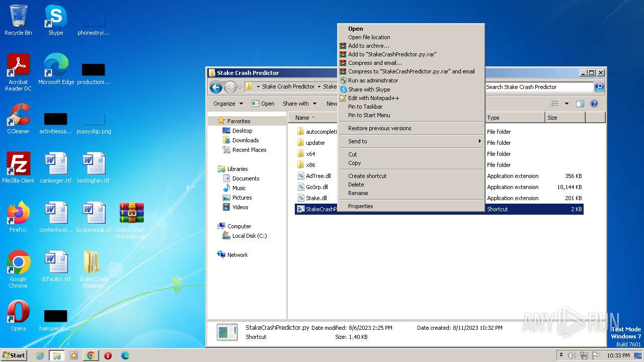Launch Acrobat Reader DC shortcut
Screen dimensions: 644x362
(18, 72)
